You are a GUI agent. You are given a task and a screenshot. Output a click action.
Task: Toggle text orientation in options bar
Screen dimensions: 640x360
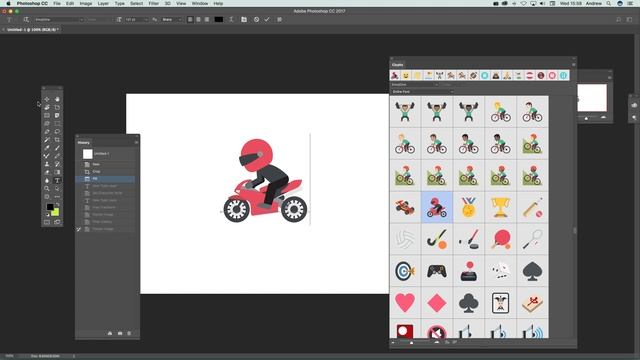click(x=26, y=19)
